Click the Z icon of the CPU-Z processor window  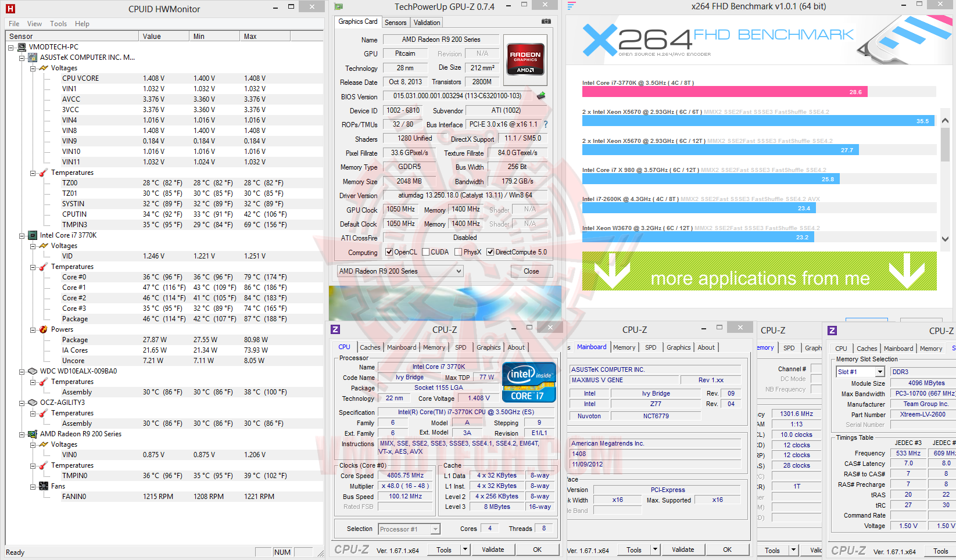(335, 329)
